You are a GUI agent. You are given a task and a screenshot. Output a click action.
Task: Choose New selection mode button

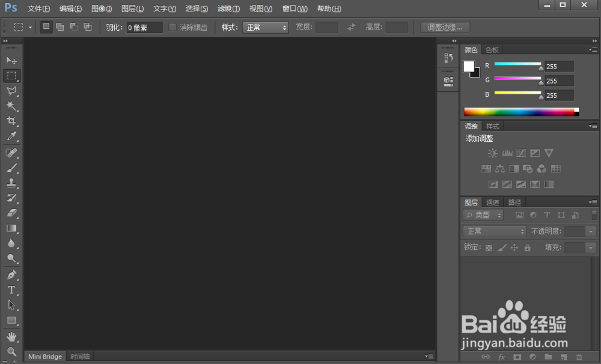click(46, 27)
